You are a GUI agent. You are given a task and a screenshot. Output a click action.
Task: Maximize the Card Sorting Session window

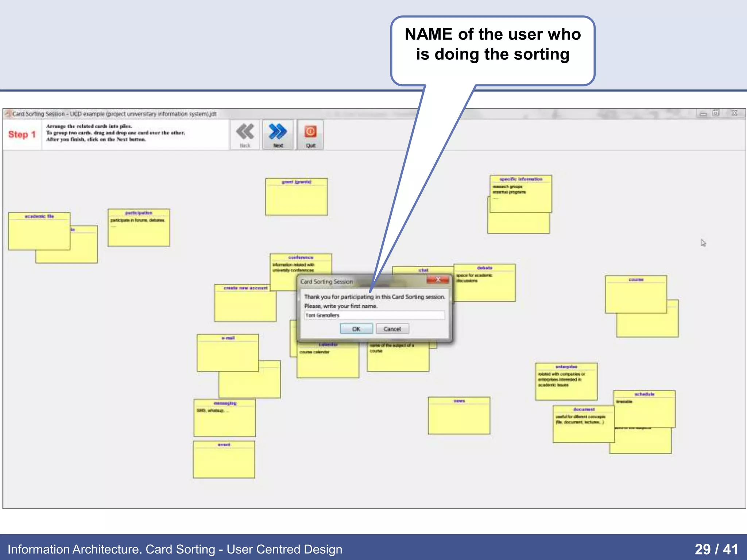pyautogui.click(x=716, y=113)
